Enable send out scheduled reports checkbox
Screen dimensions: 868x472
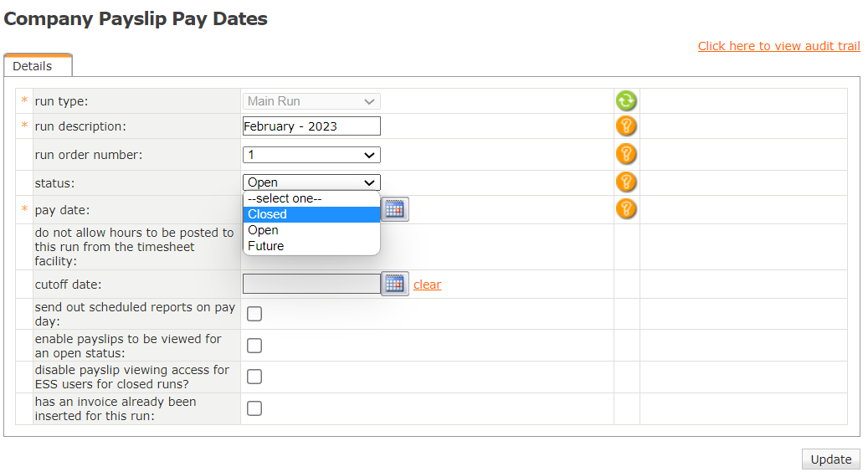click(254, 314)
